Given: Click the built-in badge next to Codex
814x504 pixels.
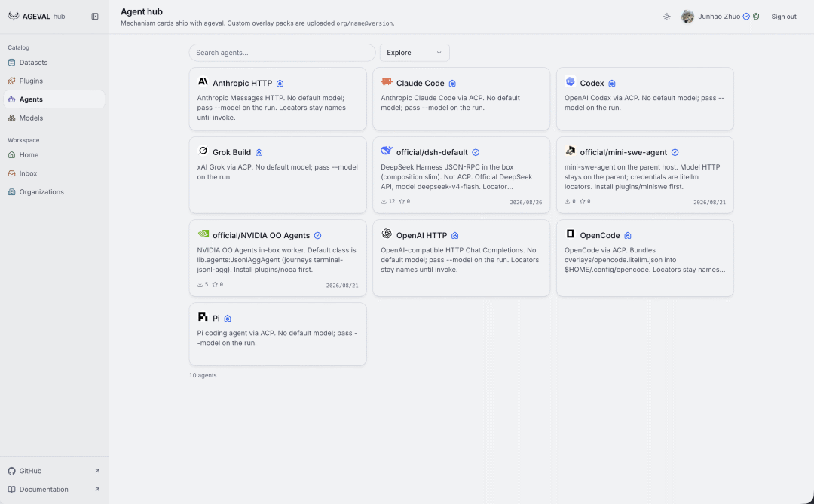Looking at the screenshot, I should click(612, 84).
